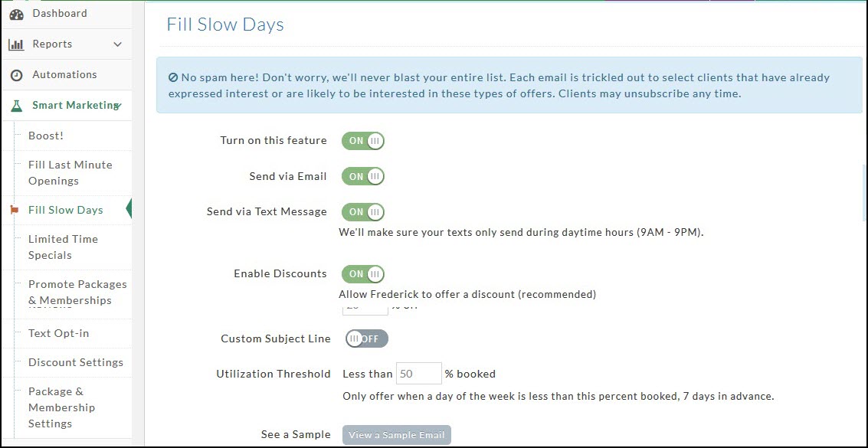Click the View a Sample Email button
868x448 pixels.
click(397, 435)
